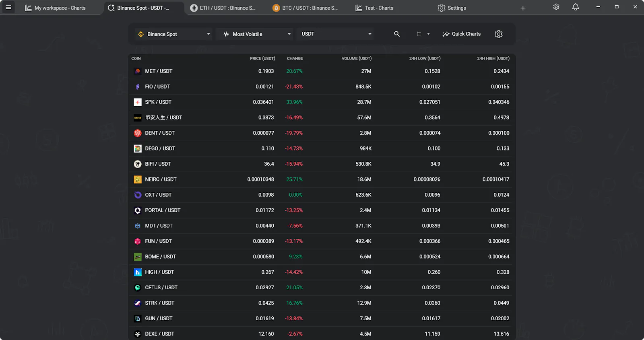Click the STRK volume 12.9M

pos(364,303)
